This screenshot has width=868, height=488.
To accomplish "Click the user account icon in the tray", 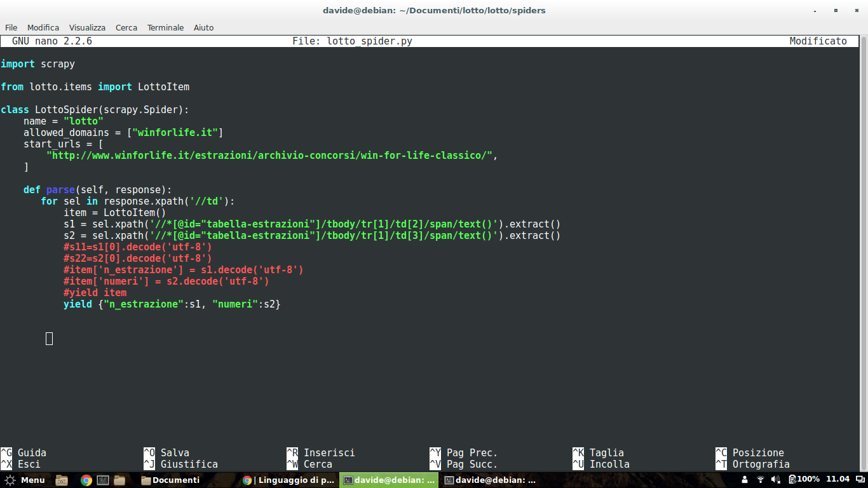I will 745,480.
